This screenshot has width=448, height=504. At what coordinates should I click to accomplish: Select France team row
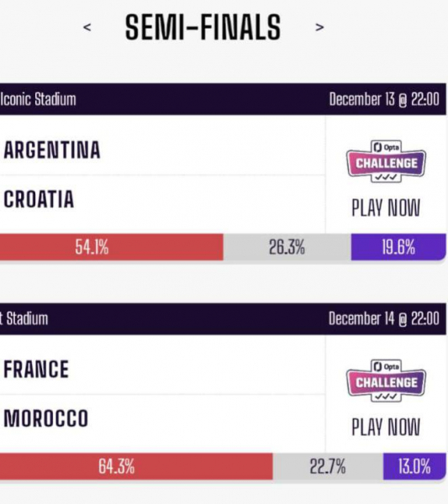[162, 369]
